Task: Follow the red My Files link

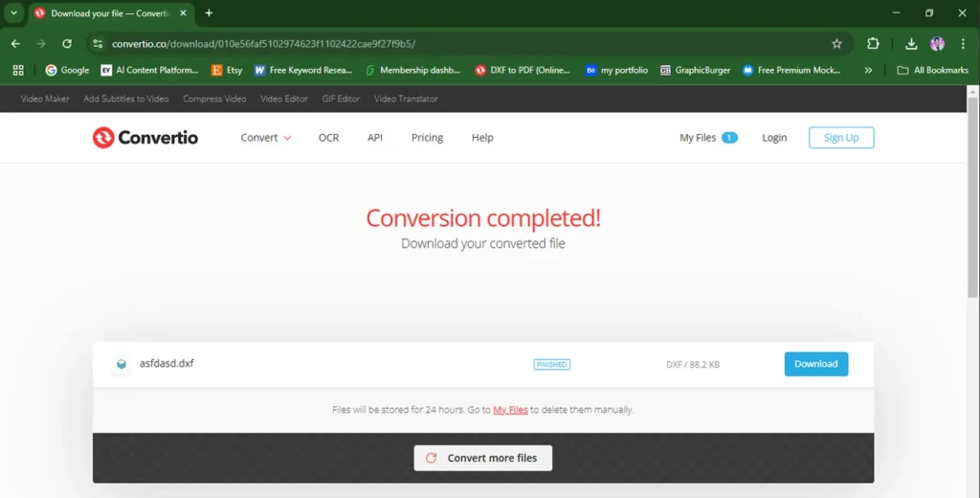Action: [x=510, y=410]
